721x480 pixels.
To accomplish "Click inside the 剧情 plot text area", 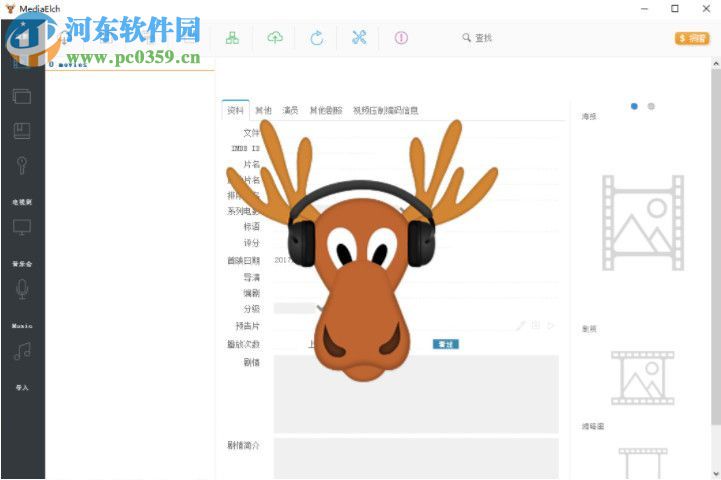I will tap(416, 394).
